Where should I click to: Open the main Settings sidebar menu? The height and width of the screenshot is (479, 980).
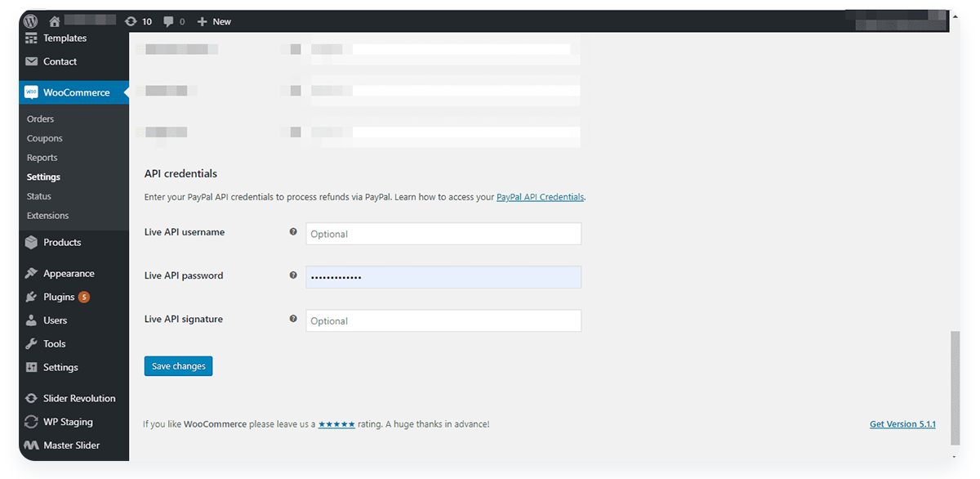click(x=60, y=367)
